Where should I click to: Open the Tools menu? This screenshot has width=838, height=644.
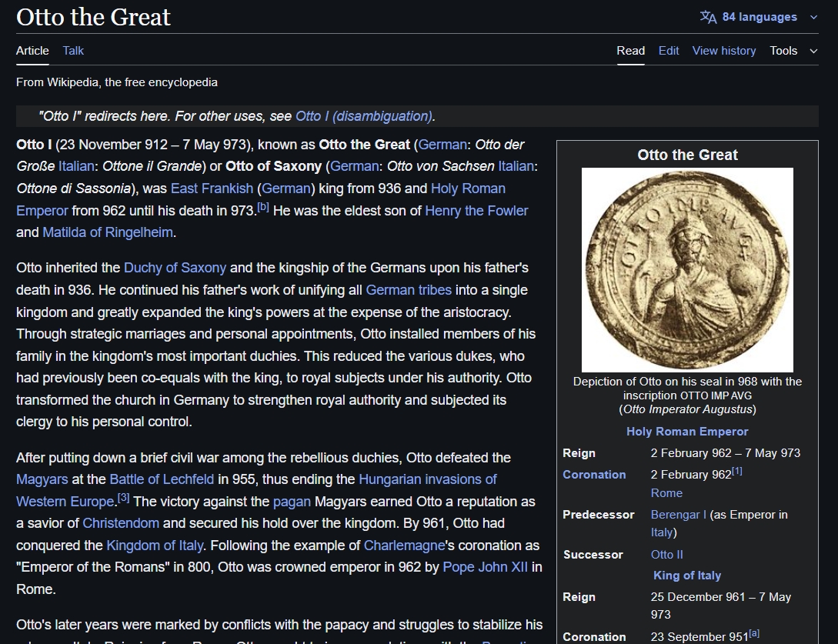click(793, 51)
